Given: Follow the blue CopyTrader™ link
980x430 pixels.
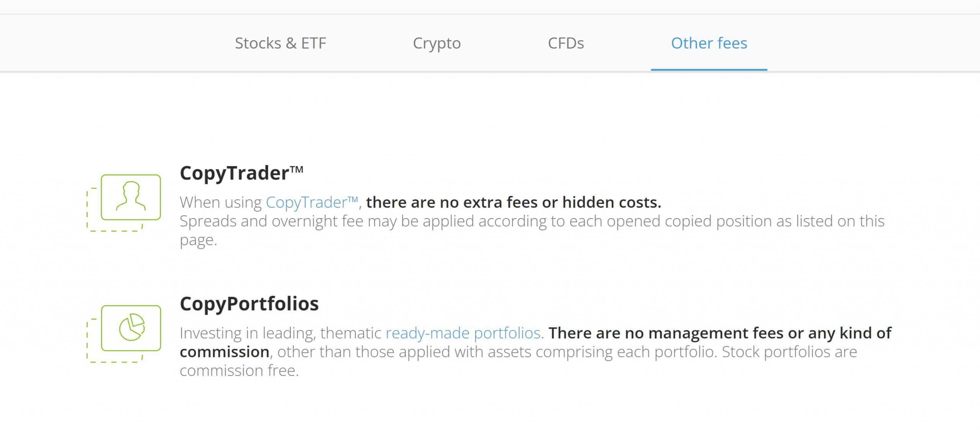Looking at the screenshot, I should (x=312, y=202).
